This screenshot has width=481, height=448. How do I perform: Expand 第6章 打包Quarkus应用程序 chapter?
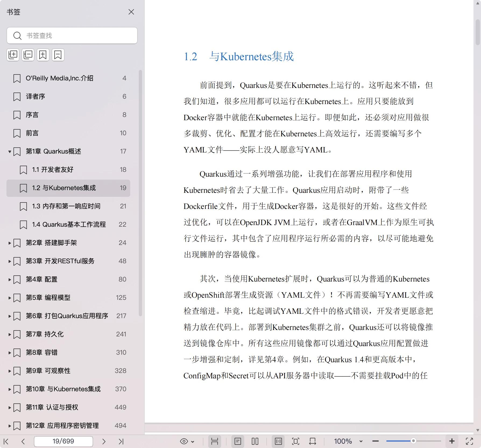pos(10,316)
